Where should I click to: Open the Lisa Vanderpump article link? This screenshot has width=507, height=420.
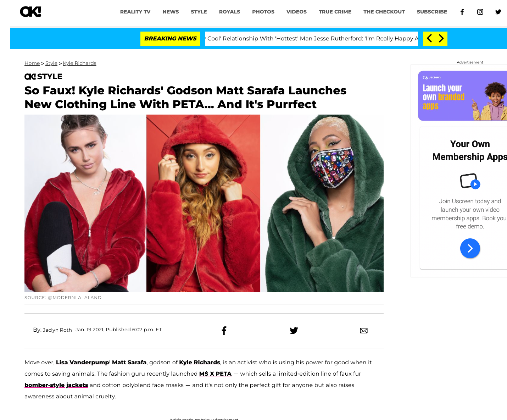coord(83,362)
